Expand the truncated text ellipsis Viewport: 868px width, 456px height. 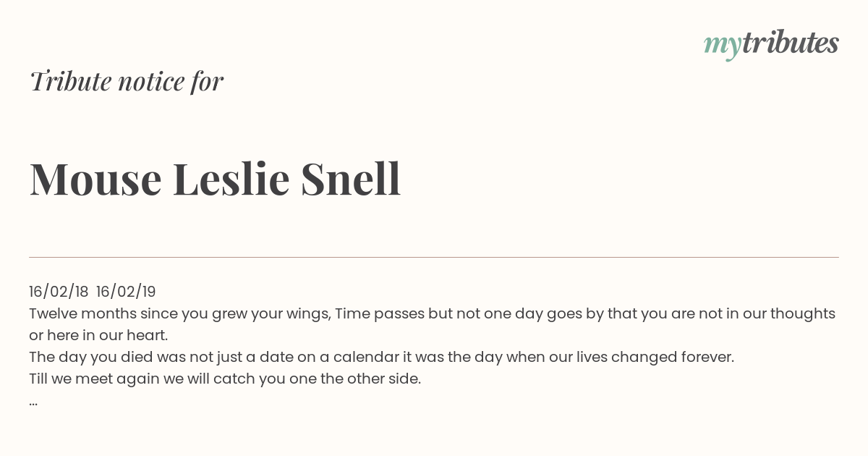(33, 402)
